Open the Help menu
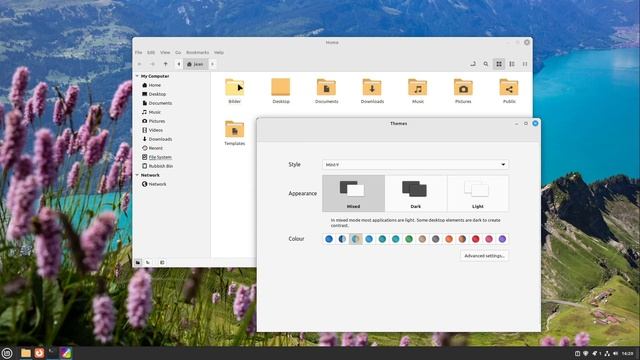The width and height of the screenshot is (640, 360). tap(219, 53)
